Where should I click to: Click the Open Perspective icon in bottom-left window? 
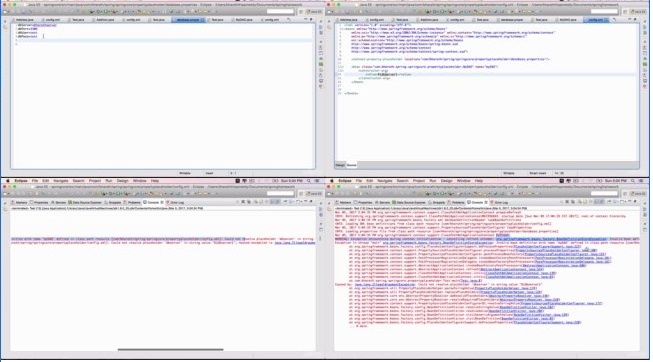pyautogui.click(x=301, y=194)
